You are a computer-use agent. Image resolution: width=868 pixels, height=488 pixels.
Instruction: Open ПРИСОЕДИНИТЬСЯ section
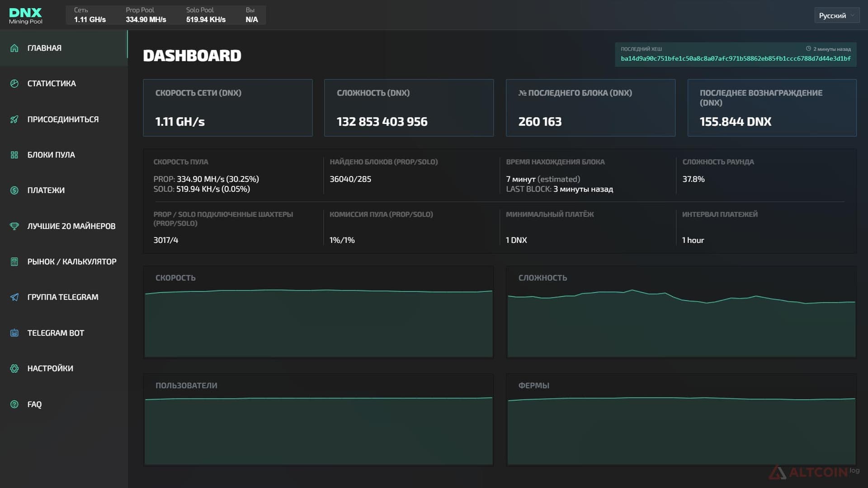(x=64, y=119)
